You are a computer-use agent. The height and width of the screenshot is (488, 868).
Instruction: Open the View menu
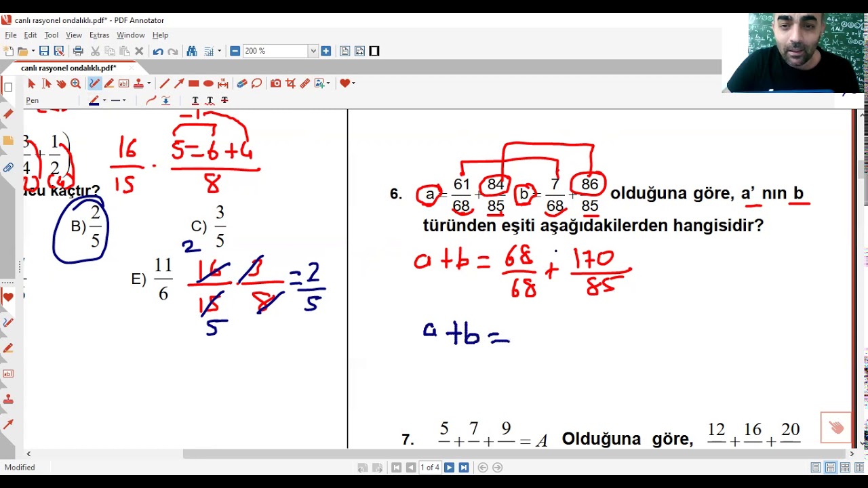click(x=74, y=35)
